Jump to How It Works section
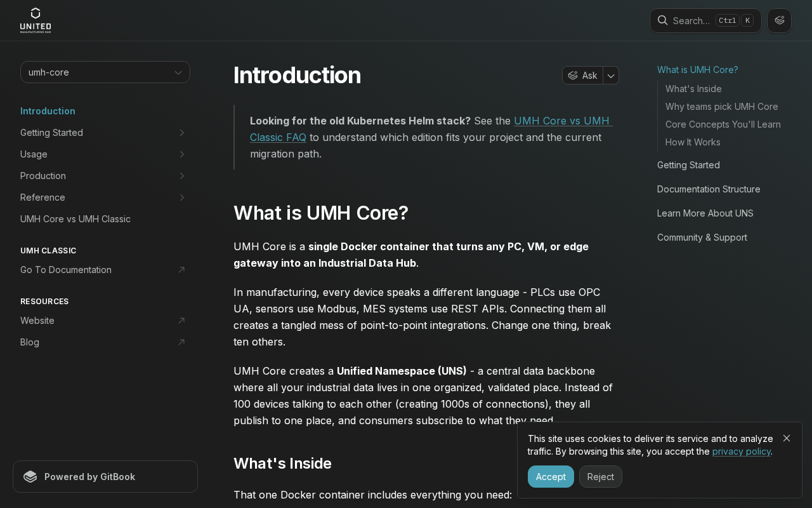This screenshot has width=812, height=508. [693, 142]
